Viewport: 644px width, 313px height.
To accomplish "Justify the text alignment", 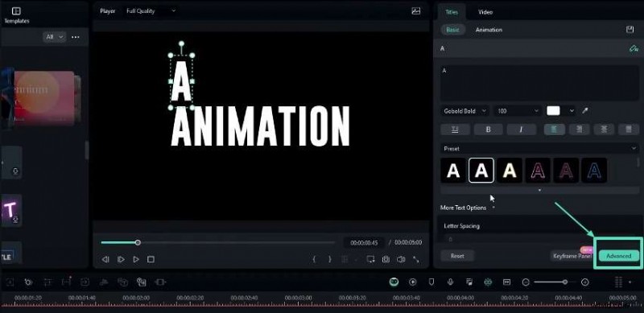I will click(x=629, y=130).
